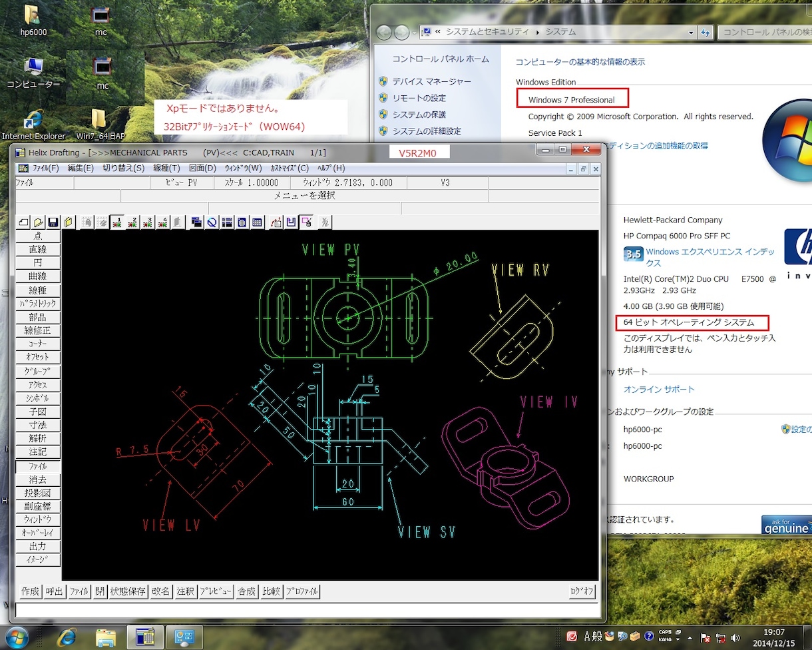The image size is (812, 650).
Task: Open the デバイス マネージャー link
Action: (x=431, y=81)
